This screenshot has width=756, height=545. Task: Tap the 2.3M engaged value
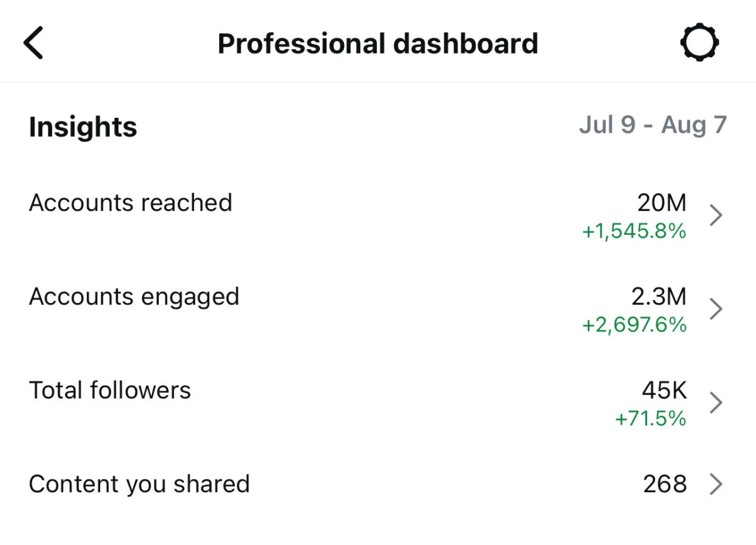coord(658,296)
